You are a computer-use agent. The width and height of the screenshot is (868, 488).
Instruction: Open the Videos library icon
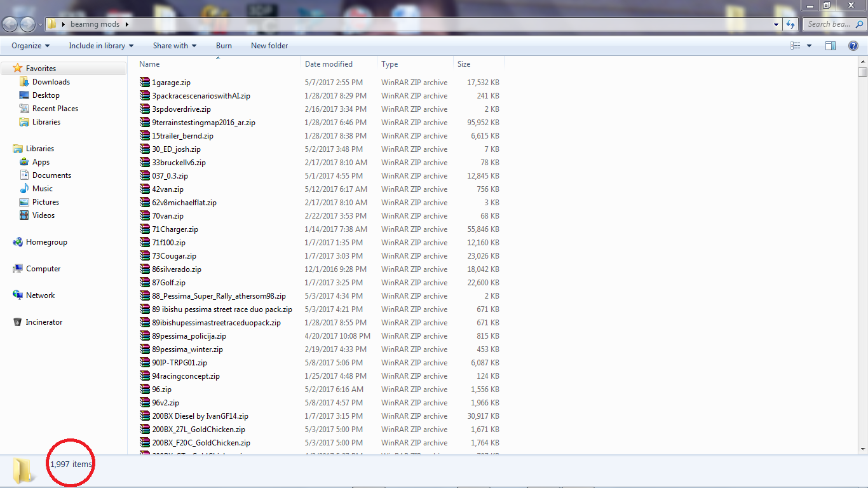pos(24,215)
